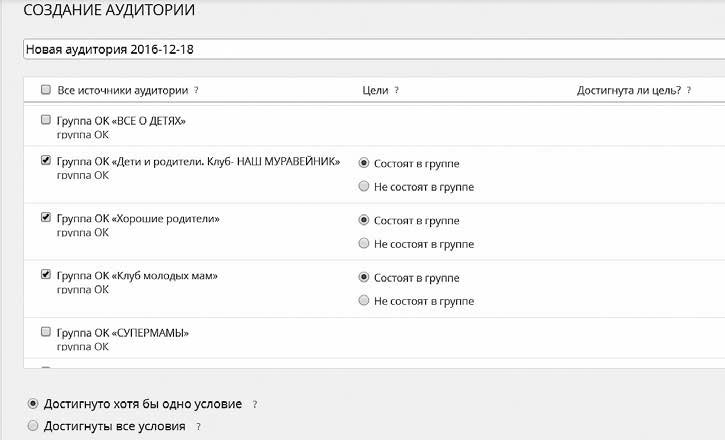
Task: Pick «Состоит в группе» for Хорошие родители
Action: pyautogui.click(x=364, y=220)
